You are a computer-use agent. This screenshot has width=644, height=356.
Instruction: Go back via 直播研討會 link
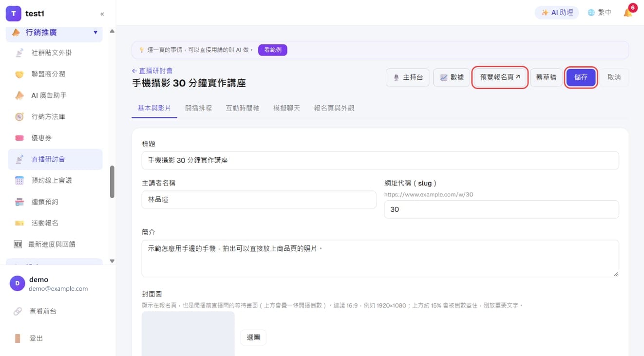pyautogui.click(x=152, y=71)
